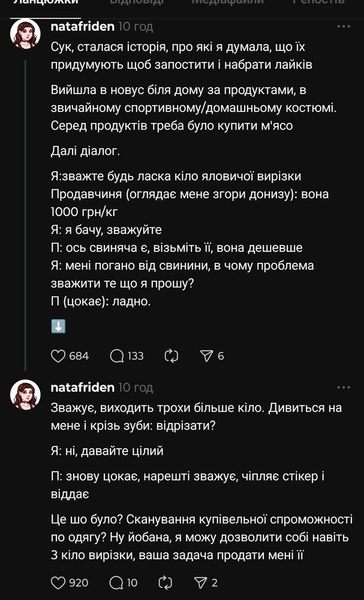
Task: Open the 10 replies on second post
Action: point(117,583)
